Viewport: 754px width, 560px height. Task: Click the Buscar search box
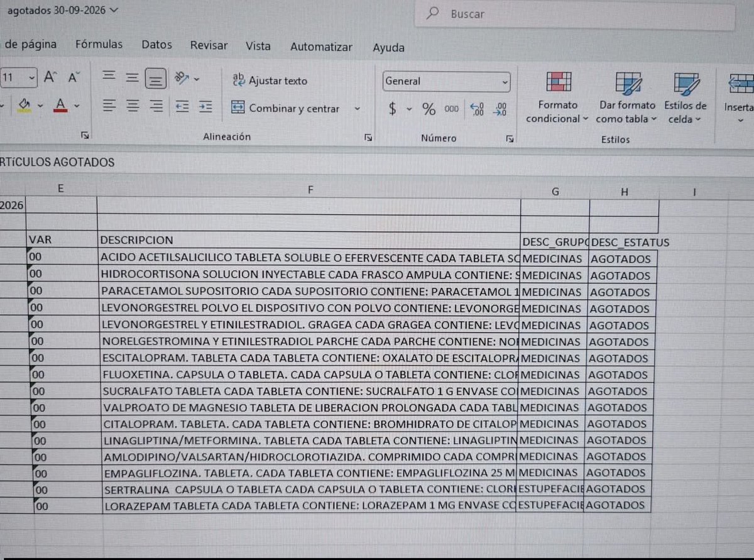574,15
